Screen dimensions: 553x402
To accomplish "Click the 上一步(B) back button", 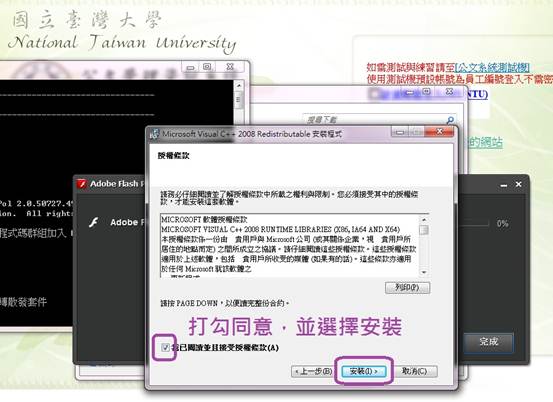I will (312, 371).
